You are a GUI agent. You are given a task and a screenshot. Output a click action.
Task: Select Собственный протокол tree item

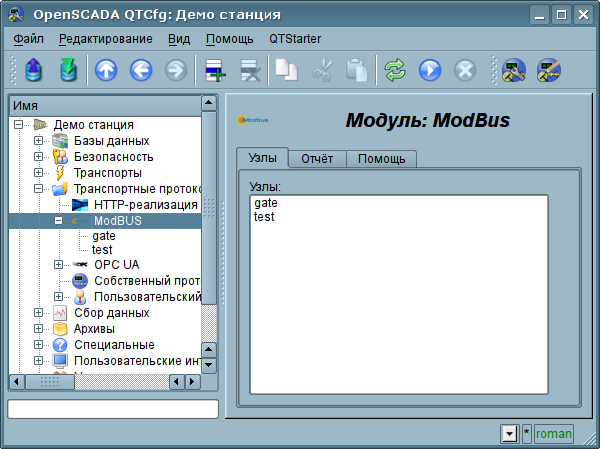point(147,281)
